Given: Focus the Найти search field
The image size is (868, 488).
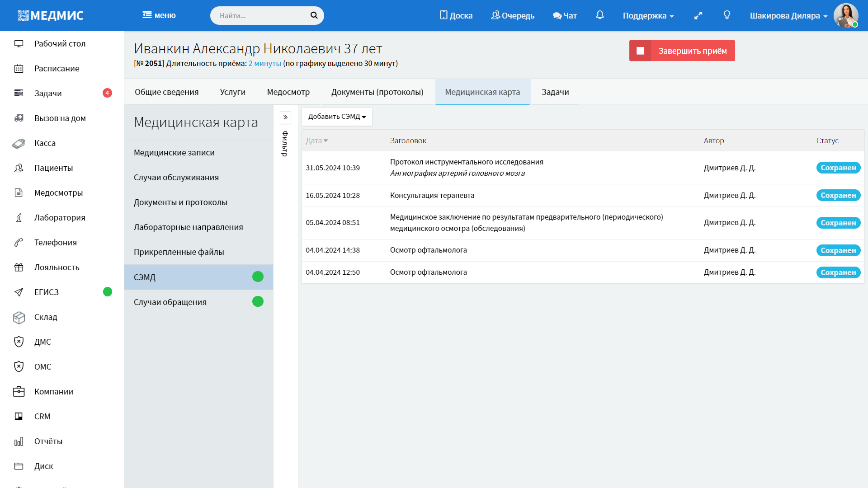Looking at the screenshot, I should [260, 15].
